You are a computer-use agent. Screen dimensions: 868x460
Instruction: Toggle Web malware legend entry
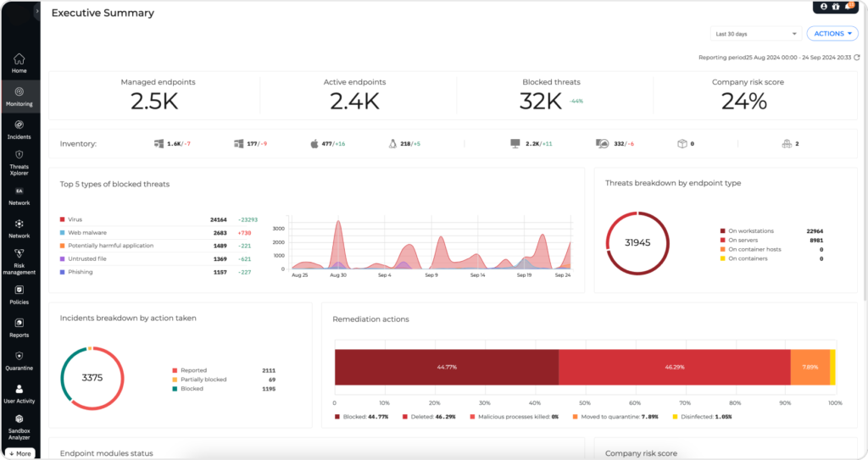(x=84, y=233)
